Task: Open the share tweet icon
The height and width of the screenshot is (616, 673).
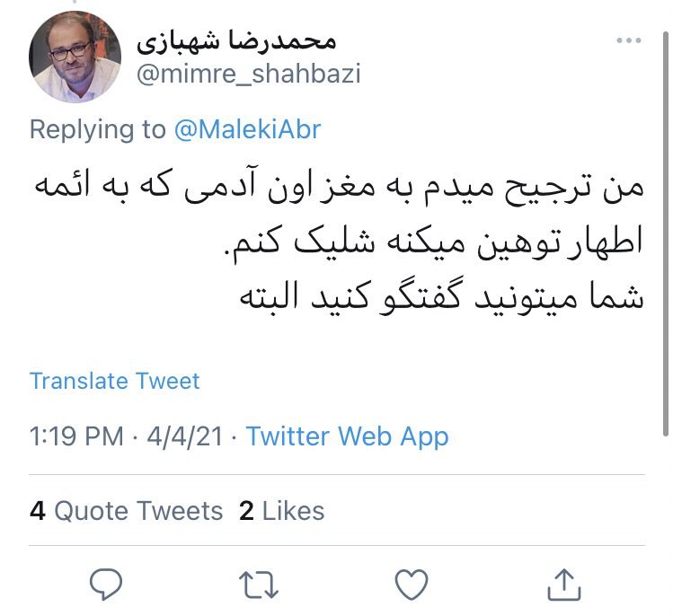Action: click(563, 585)
